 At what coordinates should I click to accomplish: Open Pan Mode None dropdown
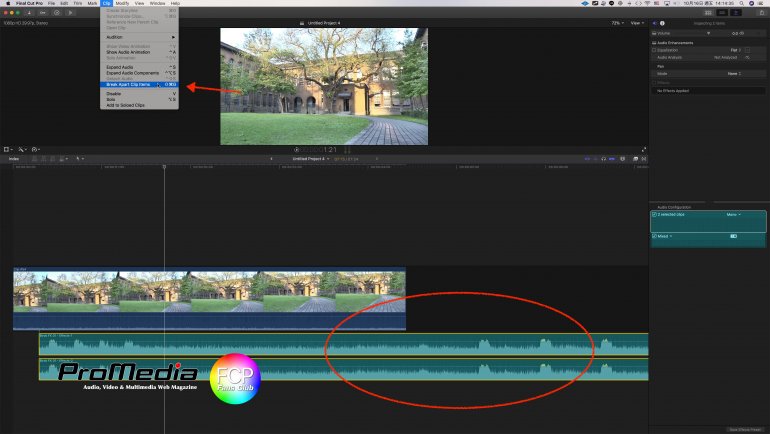click(734, 74)
